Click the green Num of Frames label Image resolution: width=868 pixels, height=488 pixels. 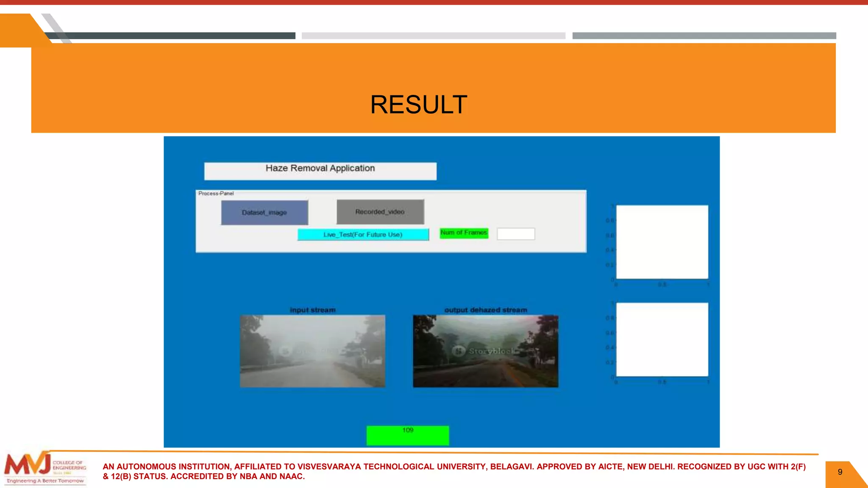464,233
